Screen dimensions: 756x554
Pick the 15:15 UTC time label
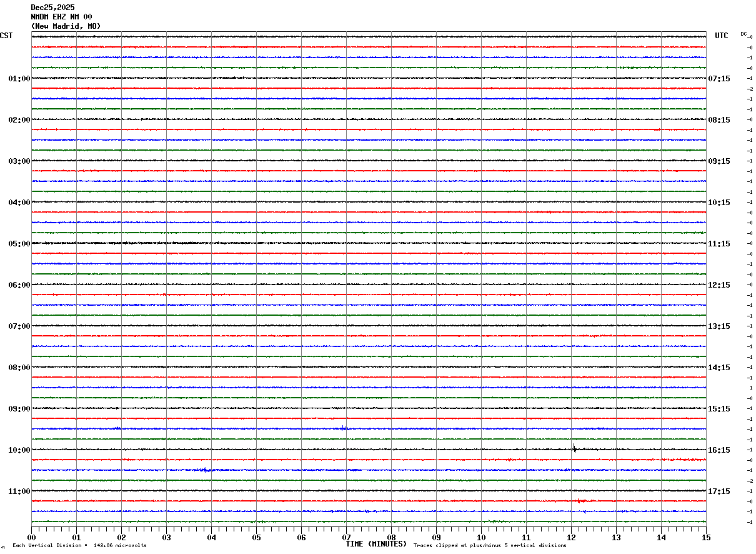point(719,409)
